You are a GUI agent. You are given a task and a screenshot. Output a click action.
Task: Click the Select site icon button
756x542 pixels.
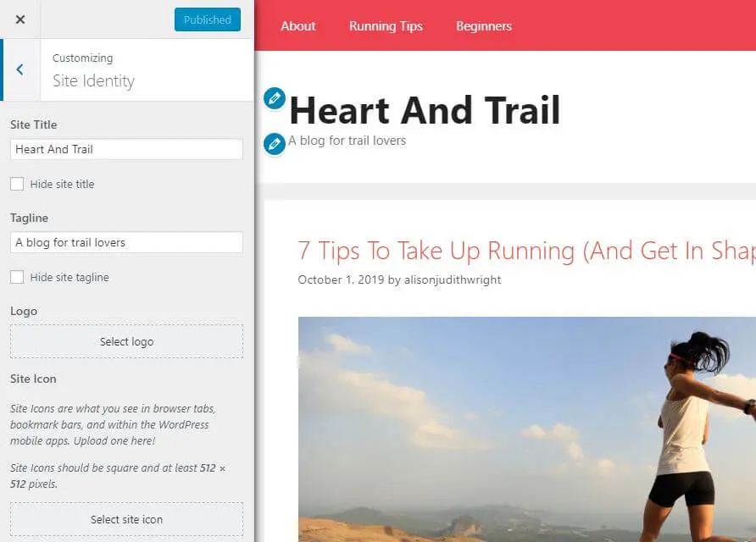click(x=127, y=519)
